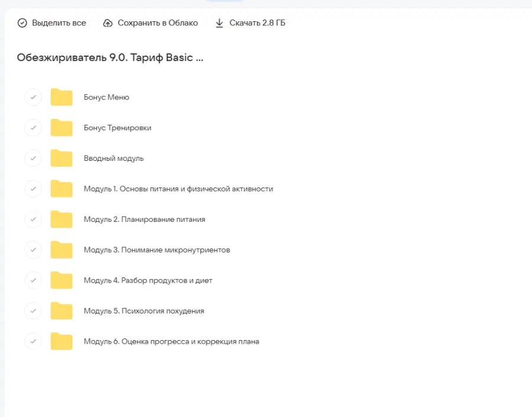
Task: Open the Вводный модуль folder icon
Action: tap(61, 159)
